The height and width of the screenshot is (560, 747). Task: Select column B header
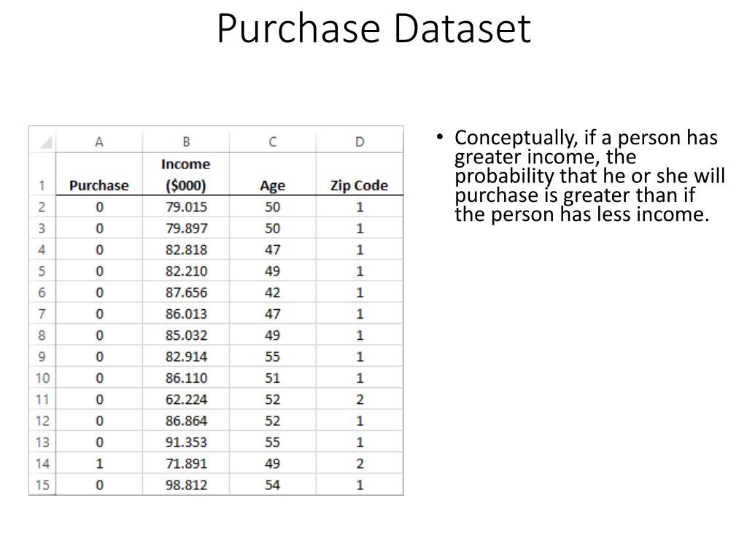coord(186,141)
